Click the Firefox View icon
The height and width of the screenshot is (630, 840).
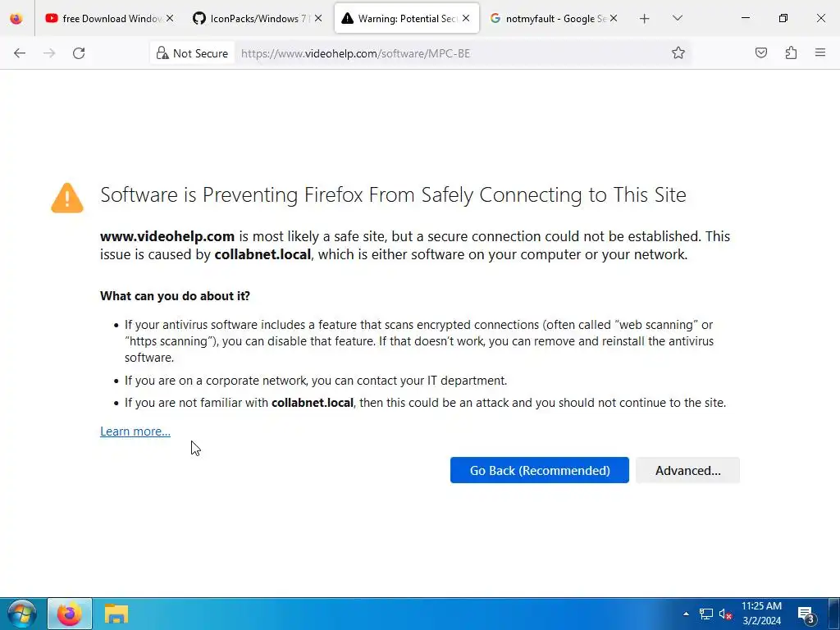pos(16,18)
